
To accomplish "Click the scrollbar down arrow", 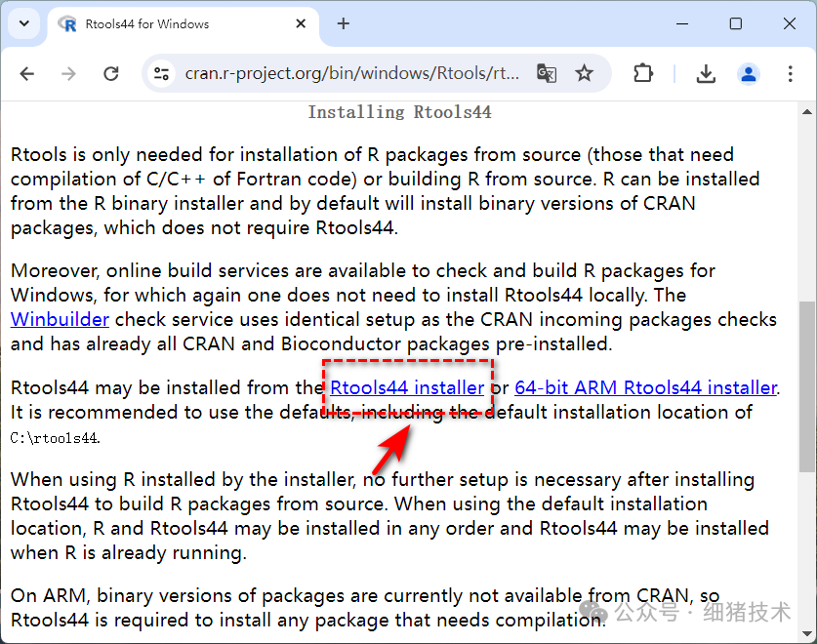I will (809, 634).
